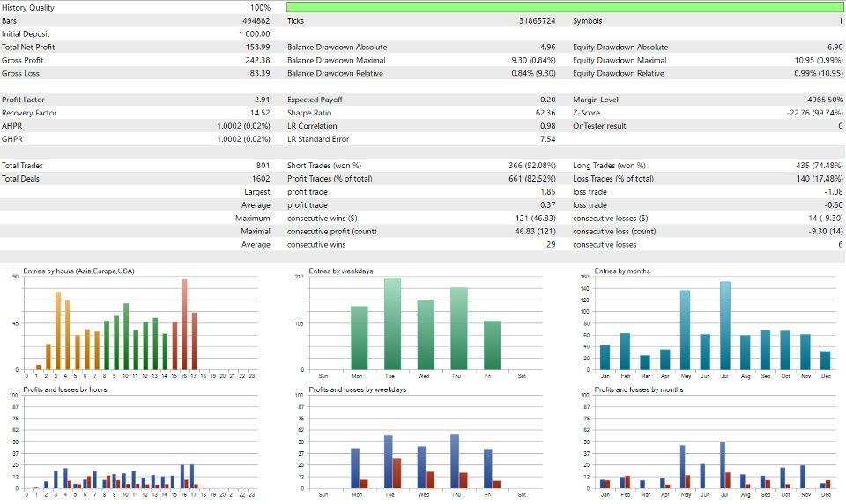Viewport: 846px width, 504px height.
Task: Click the Entries by months chart title
Action: coord(622,271)
